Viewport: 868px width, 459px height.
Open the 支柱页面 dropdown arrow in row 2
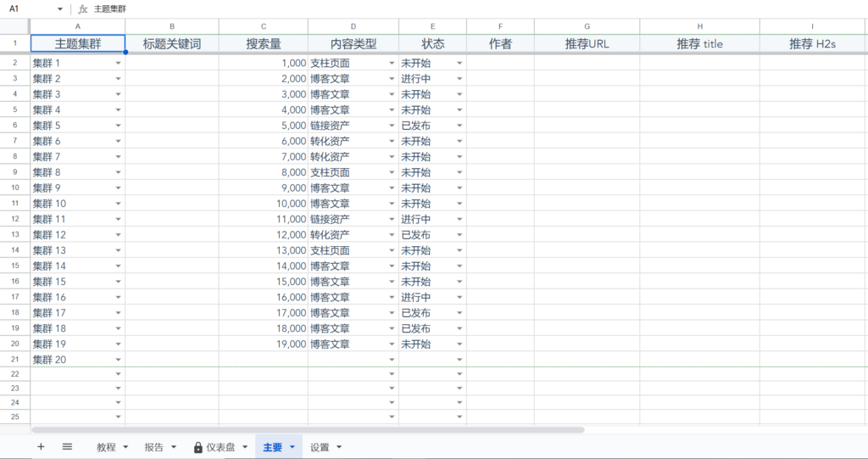coord(392,64)
